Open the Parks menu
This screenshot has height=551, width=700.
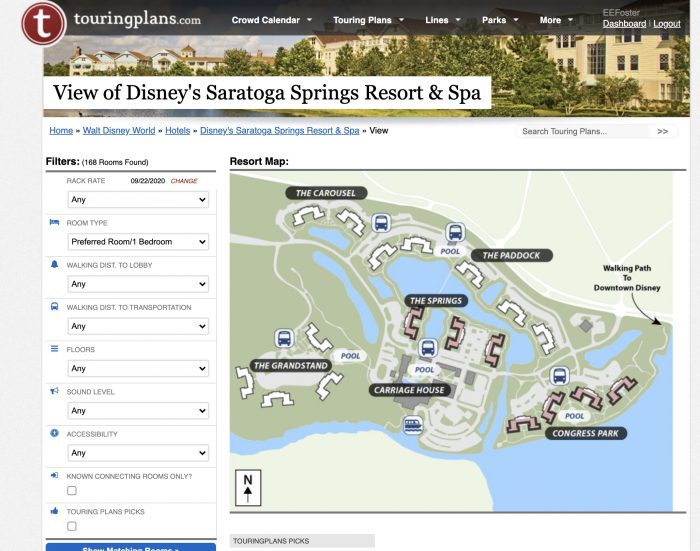[x=500, y=20]
